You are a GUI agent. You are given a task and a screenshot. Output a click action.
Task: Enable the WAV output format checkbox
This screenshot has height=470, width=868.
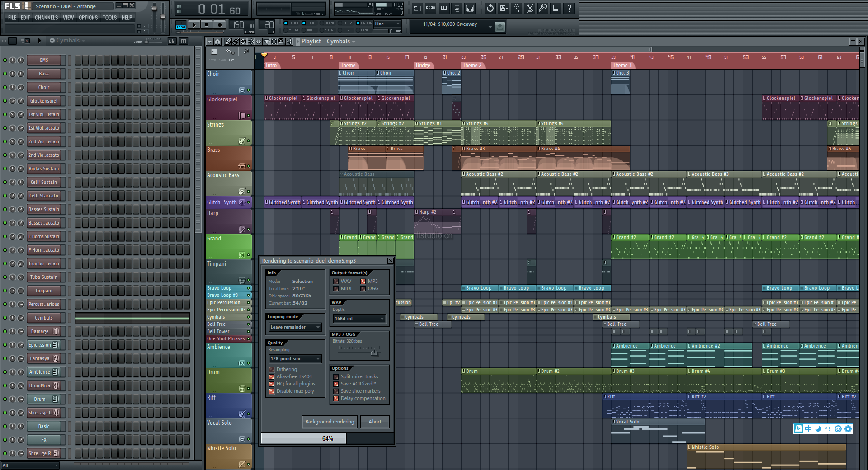tap(335, 281)
